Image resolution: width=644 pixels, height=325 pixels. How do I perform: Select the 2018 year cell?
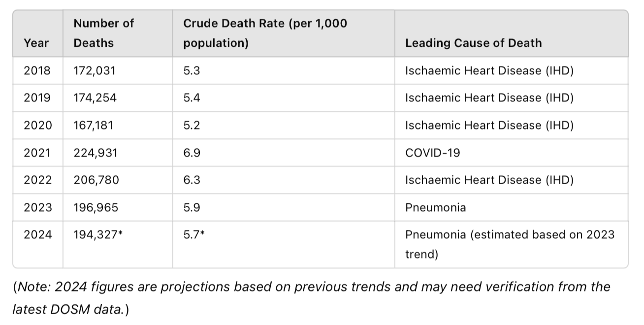coord(37,70)
